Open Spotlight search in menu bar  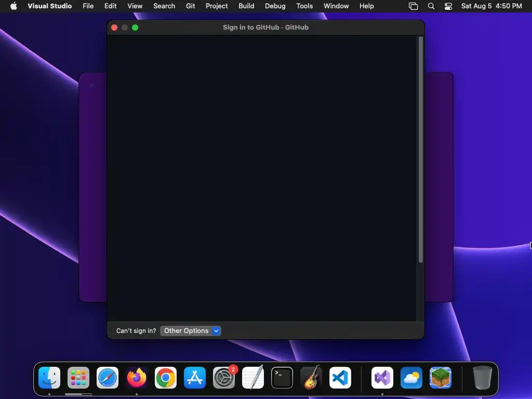pos(431,6)
